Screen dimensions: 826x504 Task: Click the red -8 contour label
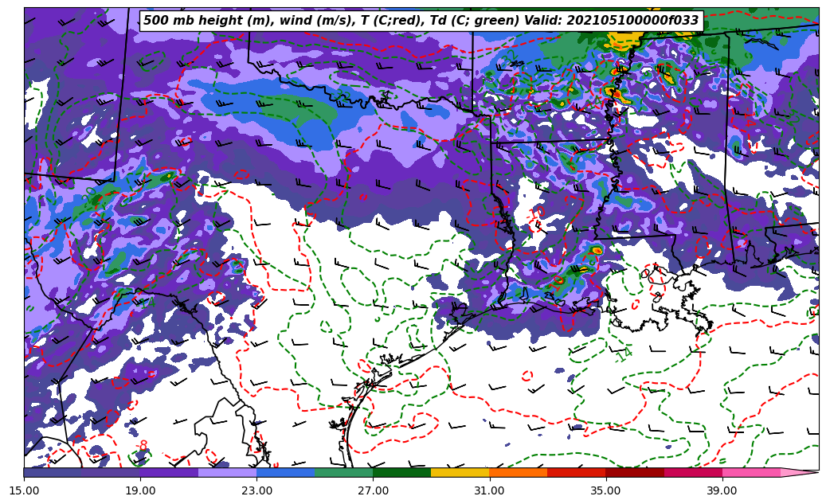143,445
